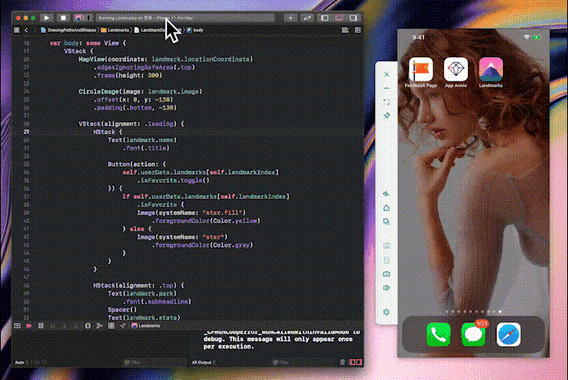
Task: Select the body item in the jump bar
Action: click(195, 30)
